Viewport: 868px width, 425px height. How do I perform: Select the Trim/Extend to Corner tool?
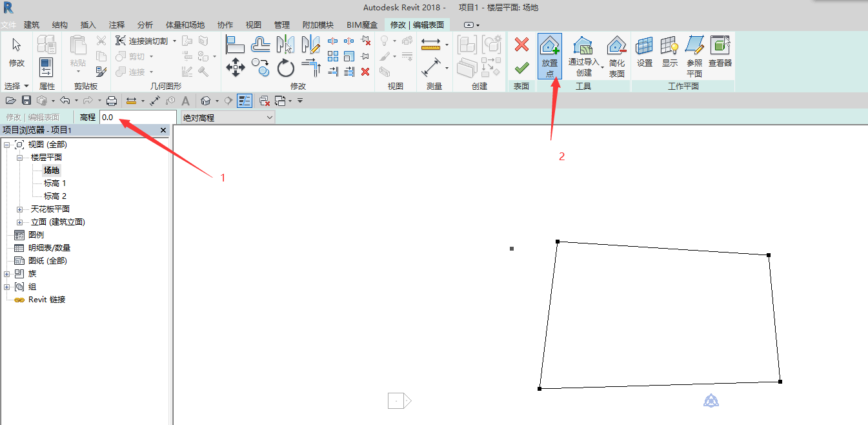tap(311, 67)
